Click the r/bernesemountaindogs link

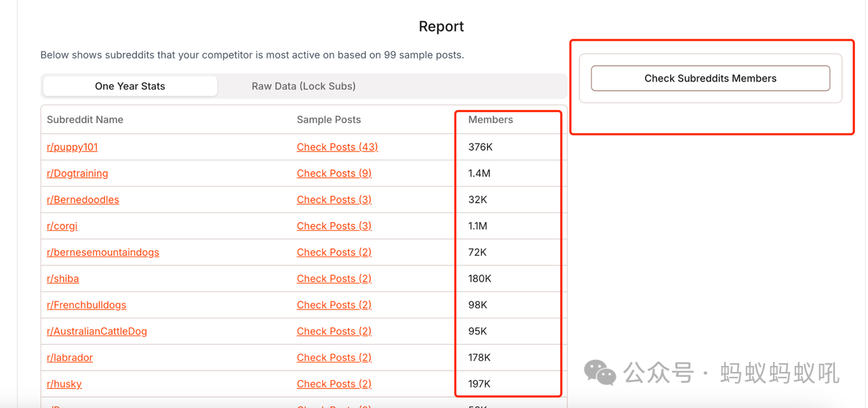click(x=103, y=253)
